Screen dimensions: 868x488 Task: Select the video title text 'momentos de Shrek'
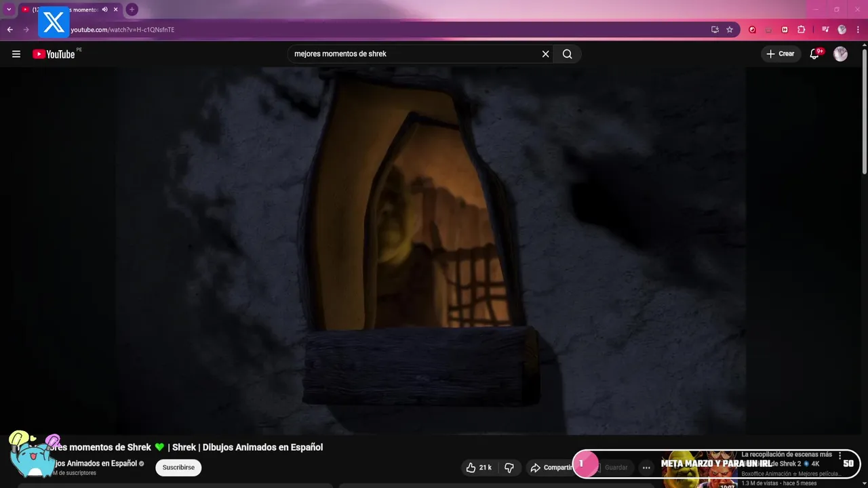pos(110,447)
